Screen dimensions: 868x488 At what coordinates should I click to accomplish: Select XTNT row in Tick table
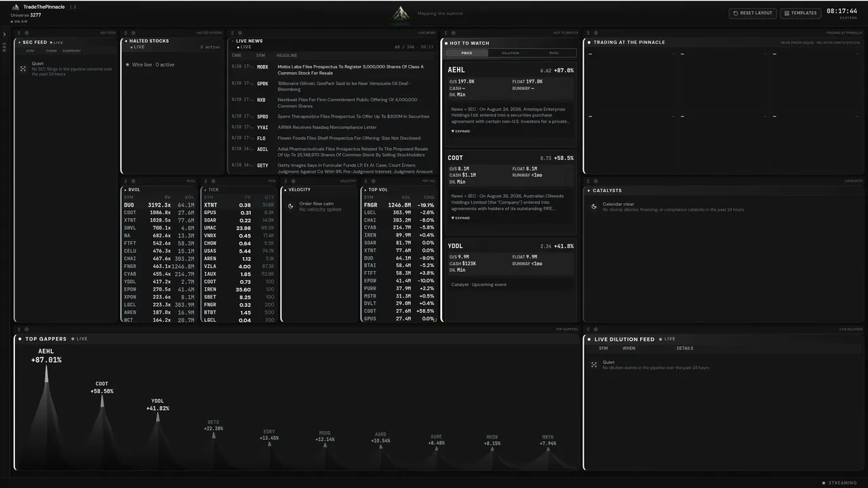[239, 205]
